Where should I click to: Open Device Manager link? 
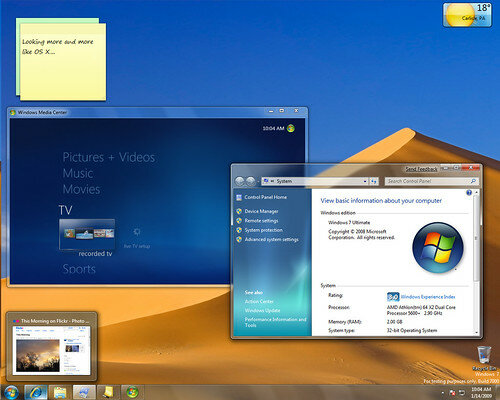261,211
